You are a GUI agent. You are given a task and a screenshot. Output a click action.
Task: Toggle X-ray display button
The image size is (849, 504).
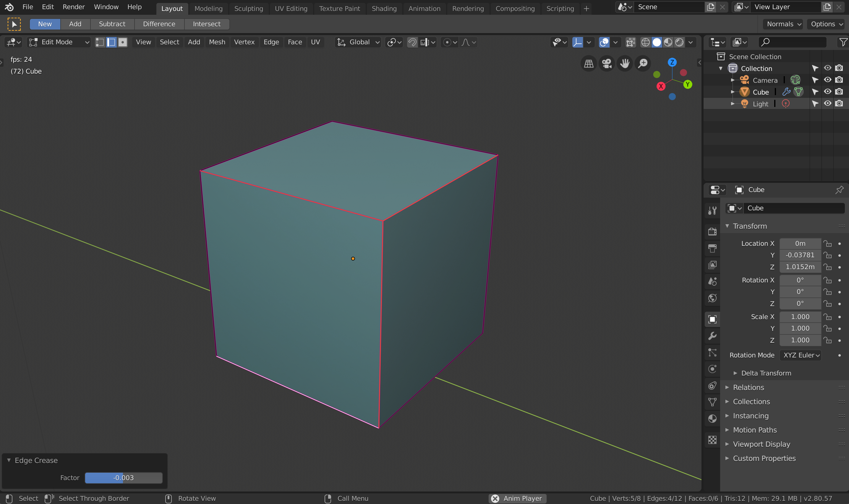pos(631,42)
